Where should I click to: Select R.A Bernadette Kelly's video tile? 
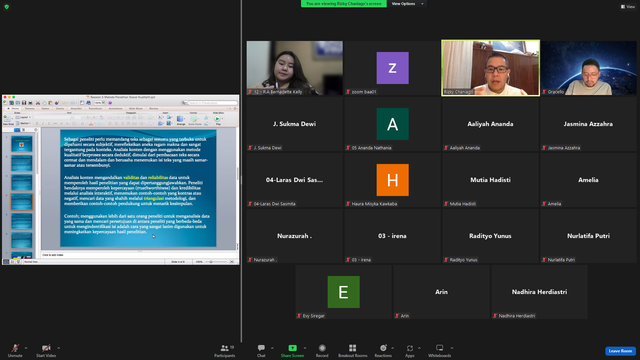[x=294, y=68]
